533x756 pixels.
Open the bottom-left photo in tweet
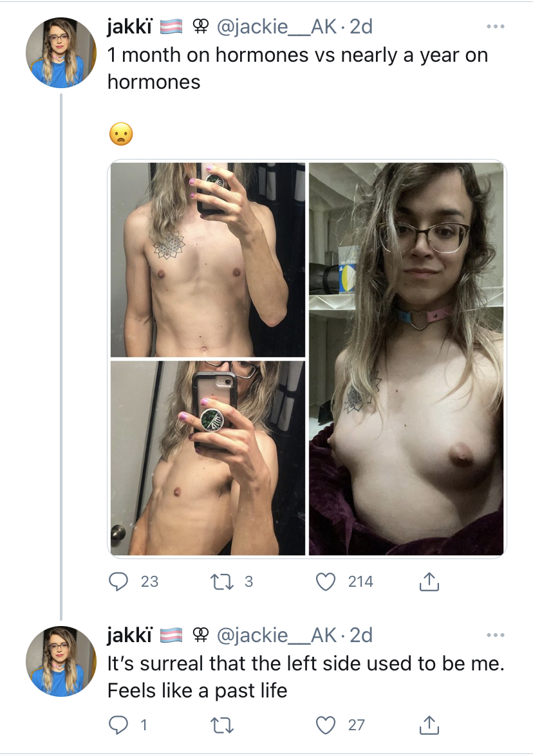click(x=208, y=458)
